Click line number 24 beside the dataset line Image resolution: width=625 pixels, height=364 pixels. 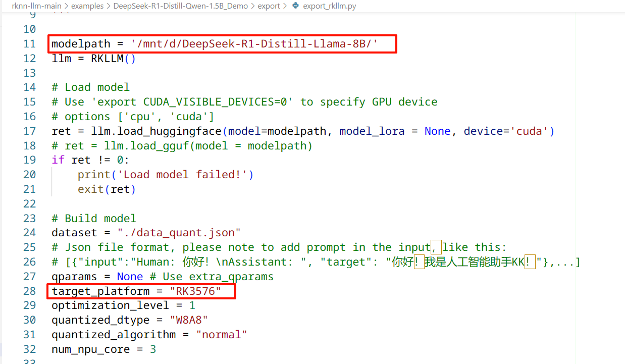[x=30, y=233]
